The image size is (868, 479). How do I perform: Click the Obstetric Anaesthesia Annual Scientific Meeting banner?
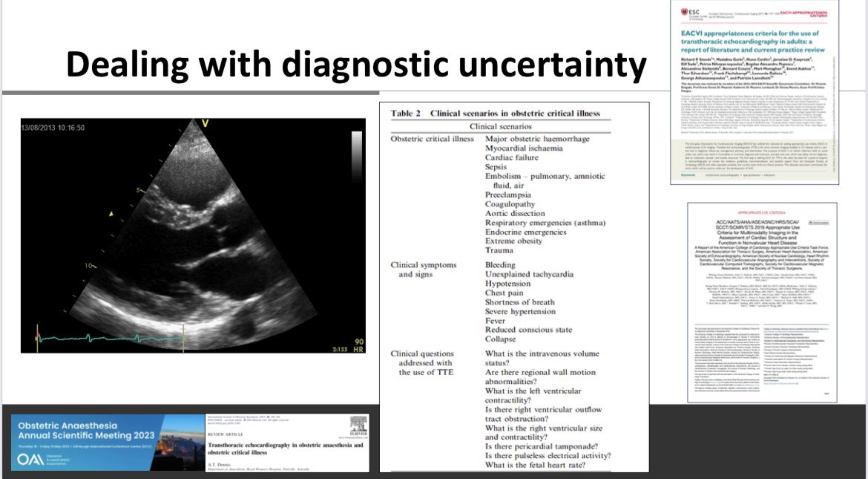(x=108, y=443)
